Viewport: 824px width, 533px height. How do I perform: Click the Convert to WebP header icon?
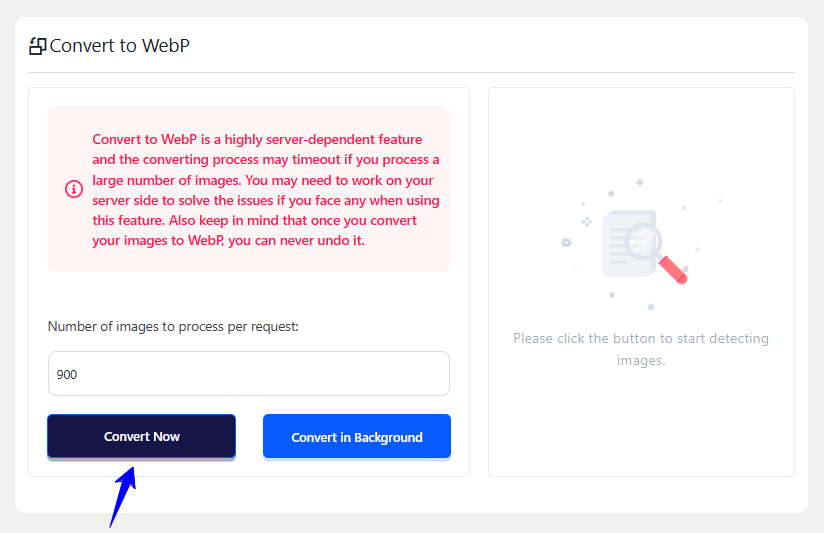[x=38, y=45]
